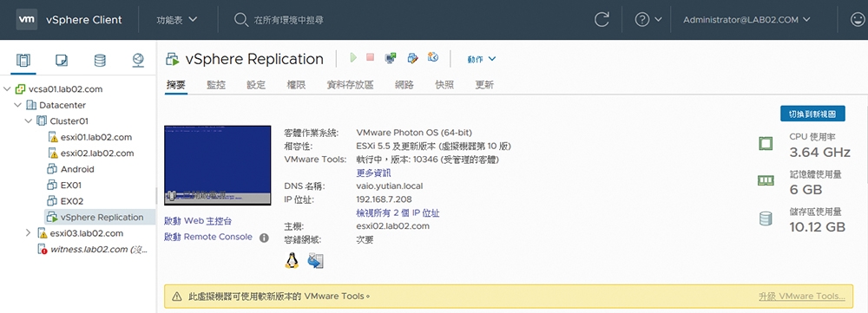Click the 切換到新視圖 button

812,114
